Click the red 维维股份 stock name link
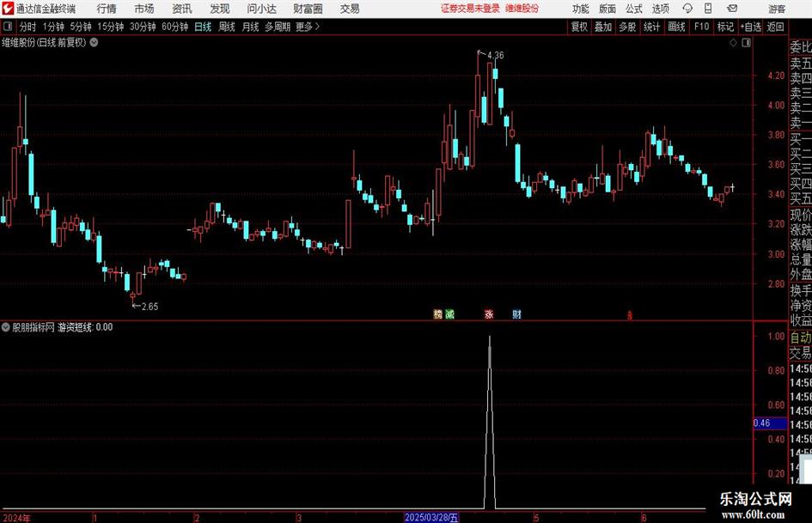Screen dimensions: 812x523 [x=522, y=9]
